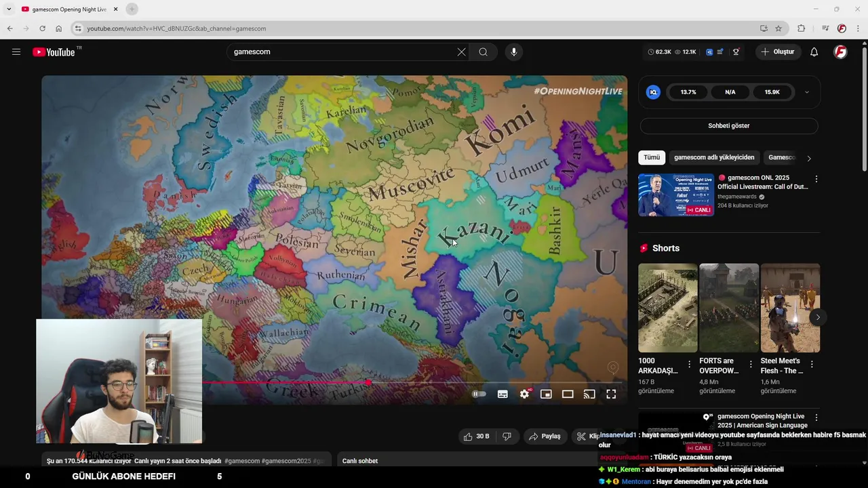868x488 pixels.
Task: Open the FORTS are OVERPOW short thumbnail
Action: (x=729, y=308)
